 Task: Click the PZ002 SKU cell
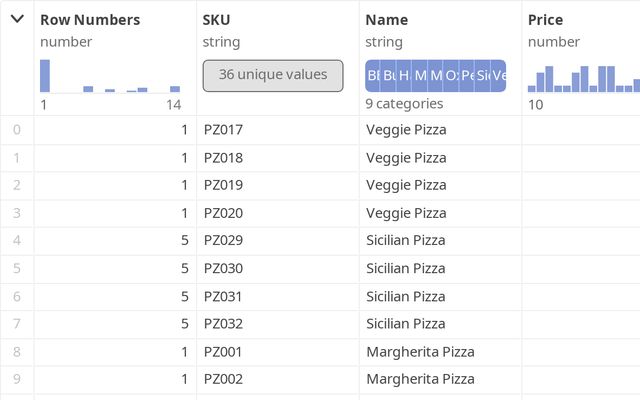click(223, 379)
